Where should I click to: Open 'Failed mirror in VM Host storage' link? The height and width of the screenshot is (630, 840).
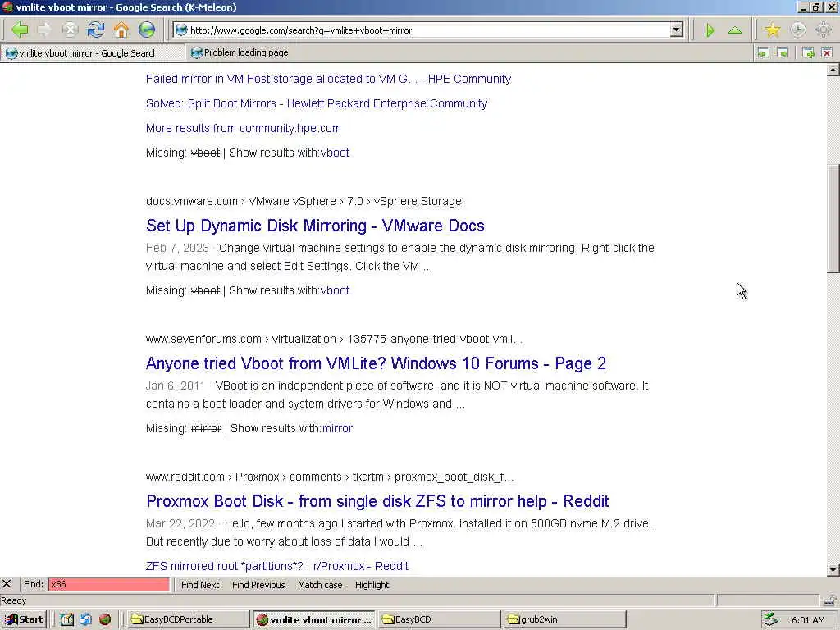coord(328,79)
